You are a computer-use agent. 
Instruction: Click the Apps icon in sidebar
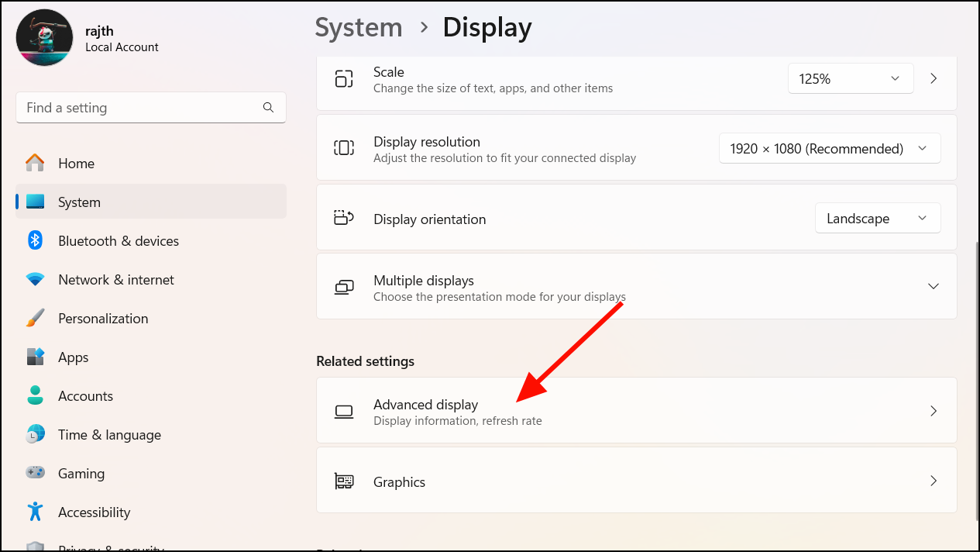[x=35, y=357]
